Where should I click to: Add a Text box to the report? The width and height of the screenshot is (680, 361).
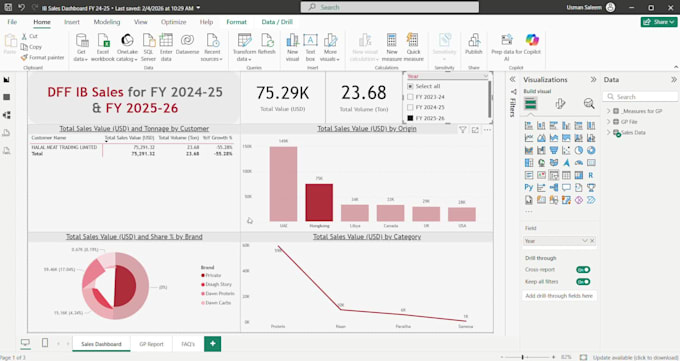point(311,47)
